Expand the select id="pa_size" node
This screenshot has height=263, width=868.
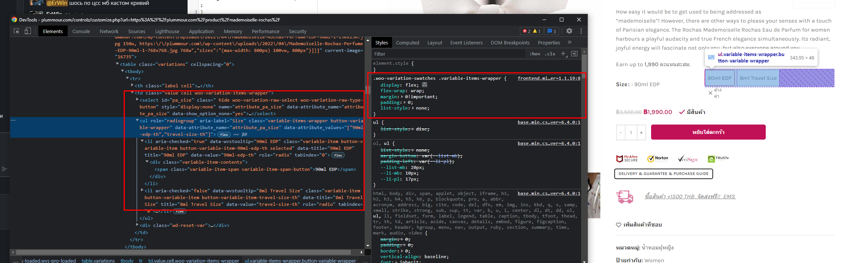point(137,100)
